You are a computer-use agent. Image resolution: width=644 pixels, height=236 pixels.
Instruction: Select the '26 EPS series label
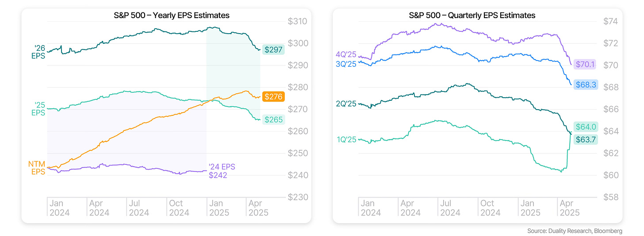39,52
